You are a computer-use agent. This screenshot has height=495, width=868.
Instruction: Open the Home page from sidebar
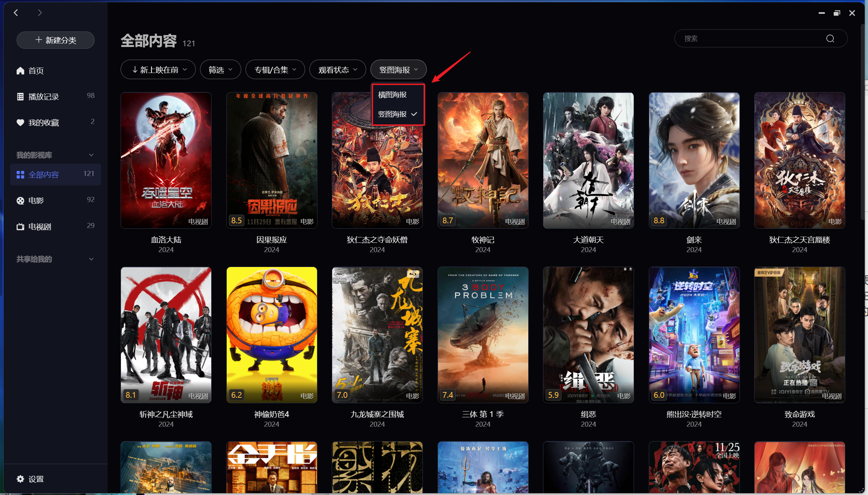[36, 71]
